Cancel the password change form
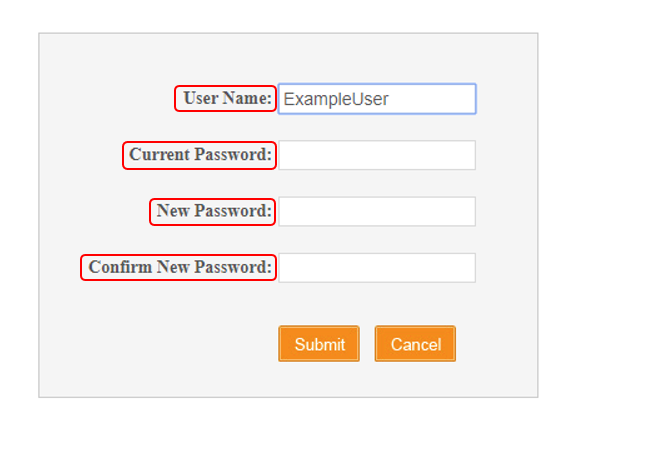 pos(415,344)
